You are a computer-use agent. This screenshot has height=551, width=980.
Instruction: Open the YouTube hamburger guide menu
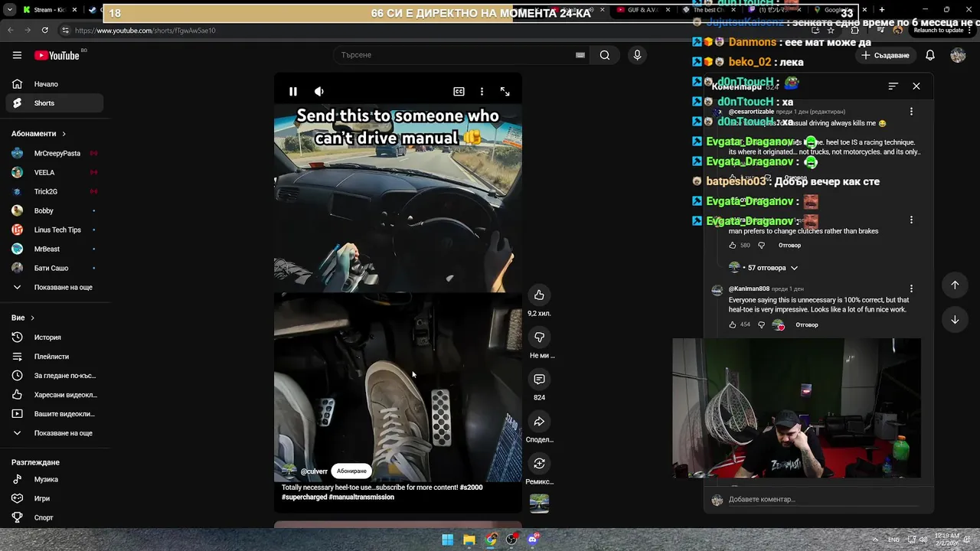point(17,55)
